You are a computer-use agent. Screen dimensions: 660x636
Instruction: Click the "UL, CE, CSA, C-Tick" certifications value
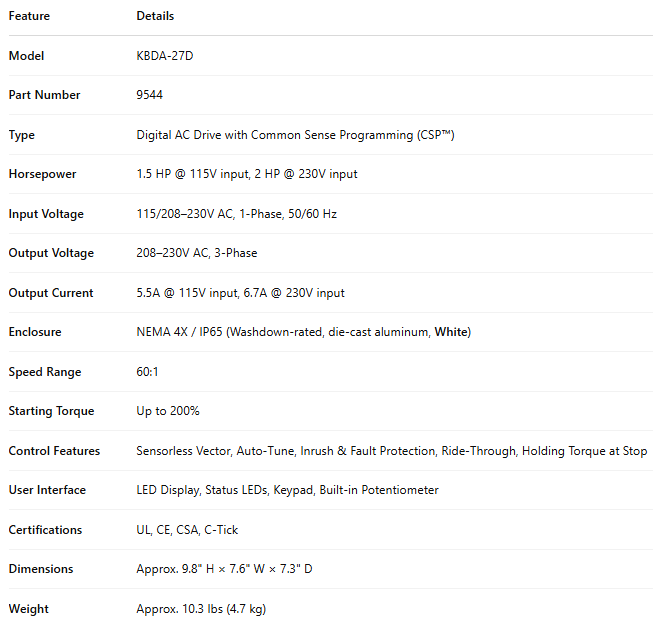187,530
